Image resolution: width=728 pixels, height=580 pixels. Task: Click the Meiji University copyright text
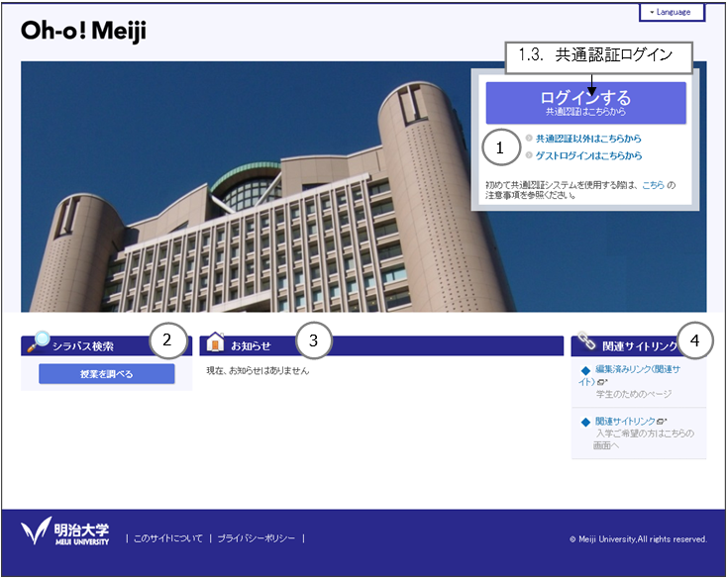tap(639, 539)
